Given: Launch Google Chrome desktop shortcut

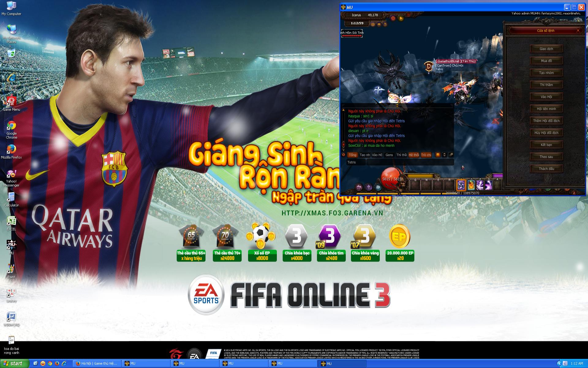Looking at the screenshot, I should (x=11, y=129).
